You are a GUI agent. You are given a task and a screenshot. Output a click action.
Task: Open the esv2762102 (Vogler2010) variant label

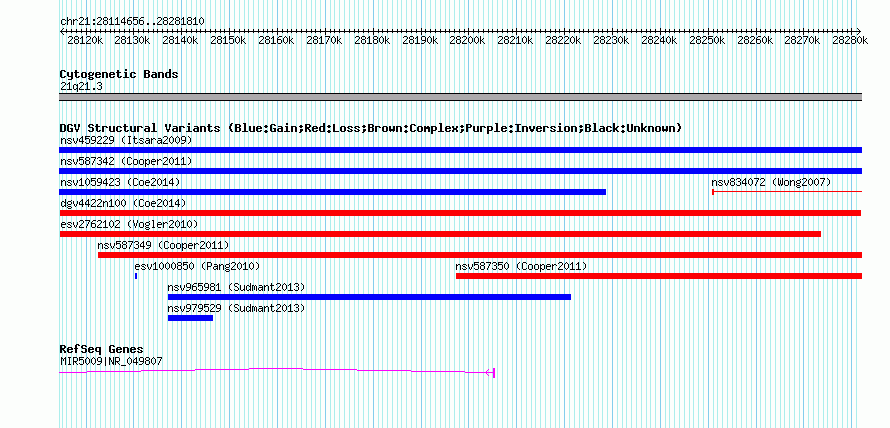point(129,224)
